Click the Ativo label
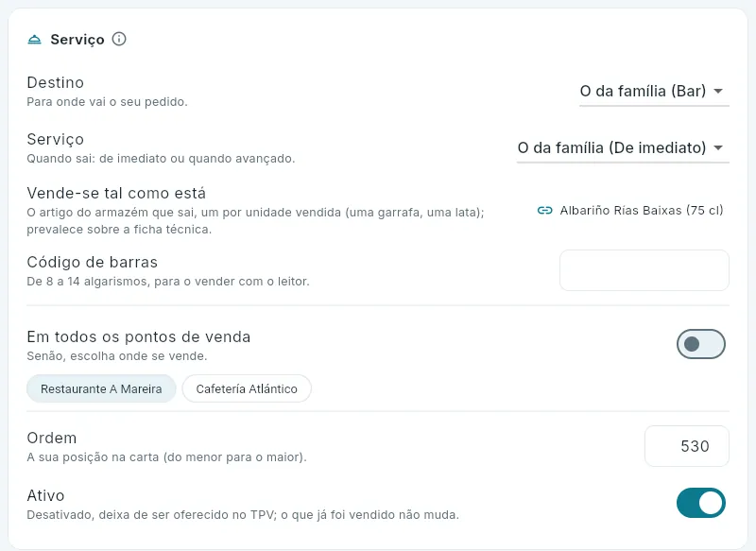 coord(45,495)
